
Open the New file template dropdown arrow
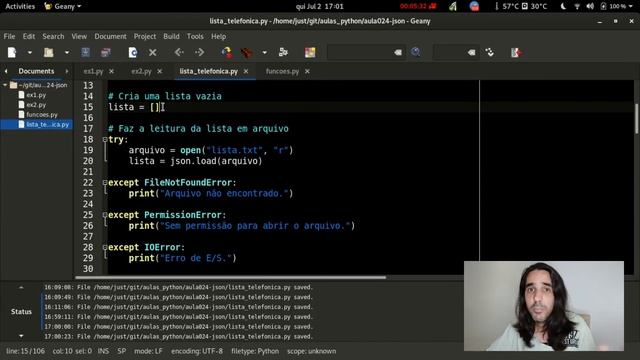pos(29,52)
